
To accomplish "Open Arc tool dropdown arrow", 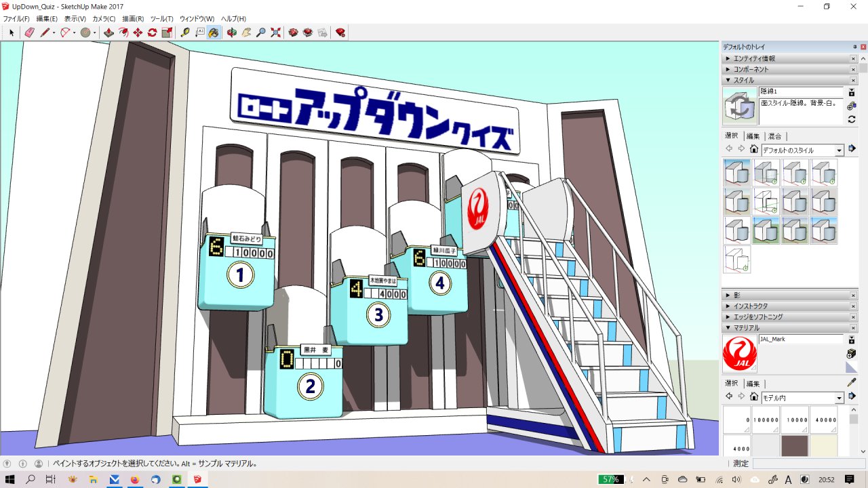I will click(x=73, y=33).
